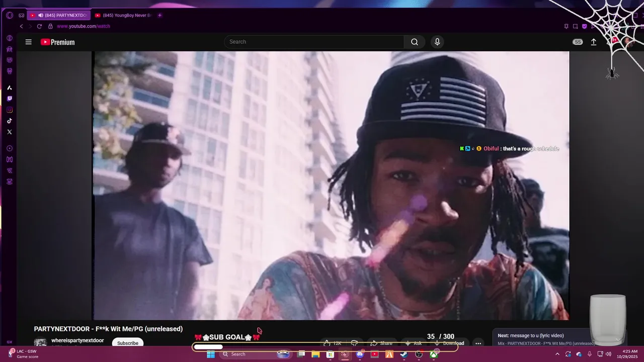
Task: Open the Twitch sidebar panel
Action: click(x=10, y=99)
